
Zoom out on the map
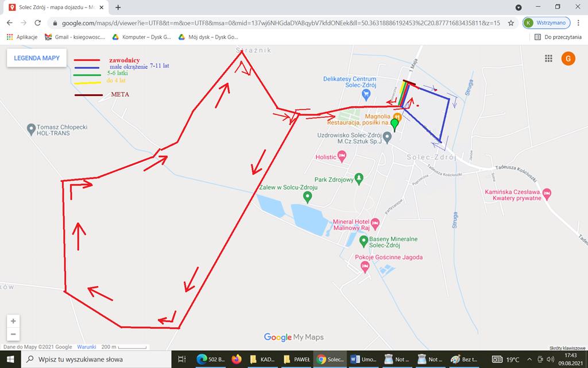13,334
